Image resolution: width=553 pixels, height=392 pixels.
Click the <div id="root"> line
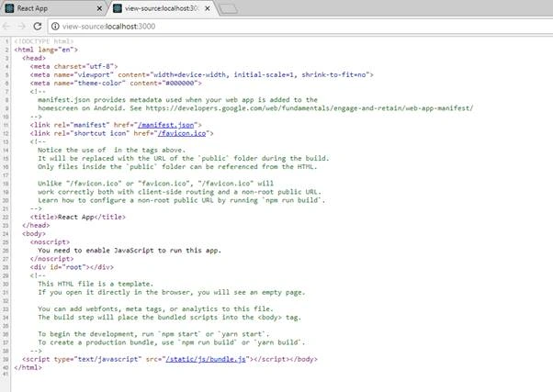click(72, 267)
